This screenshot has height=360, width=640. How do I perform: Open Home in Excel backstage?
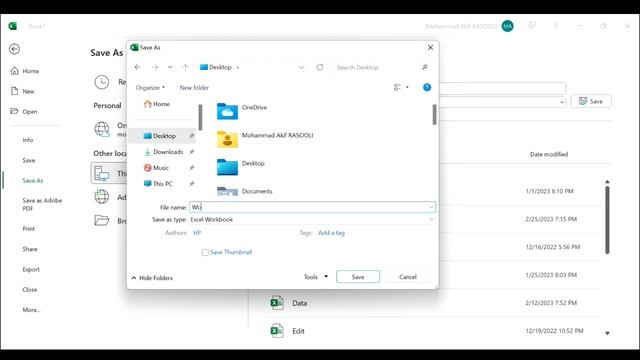(25, 71)
